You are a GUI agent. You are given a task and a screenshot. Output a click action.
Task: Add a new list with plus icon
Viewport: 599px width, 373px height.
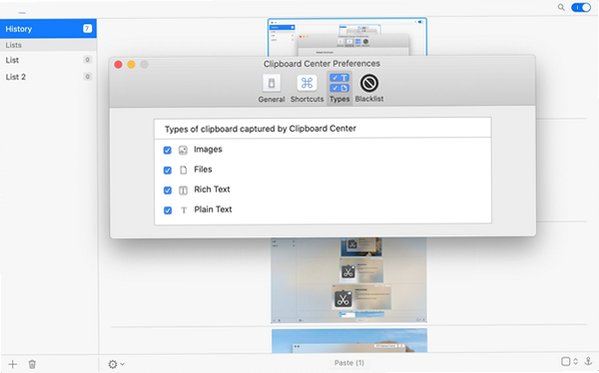[x=13, y=364]
